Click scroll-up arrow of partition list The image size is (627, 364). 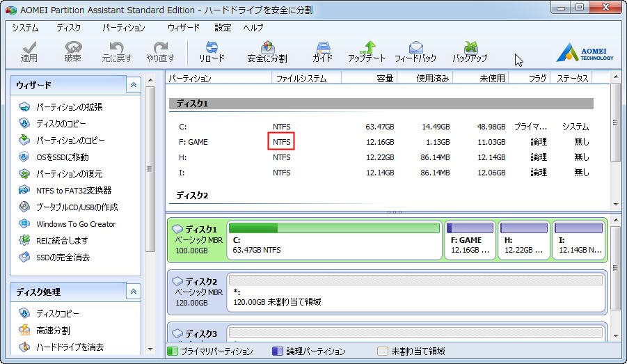click(x=616, y=76)
